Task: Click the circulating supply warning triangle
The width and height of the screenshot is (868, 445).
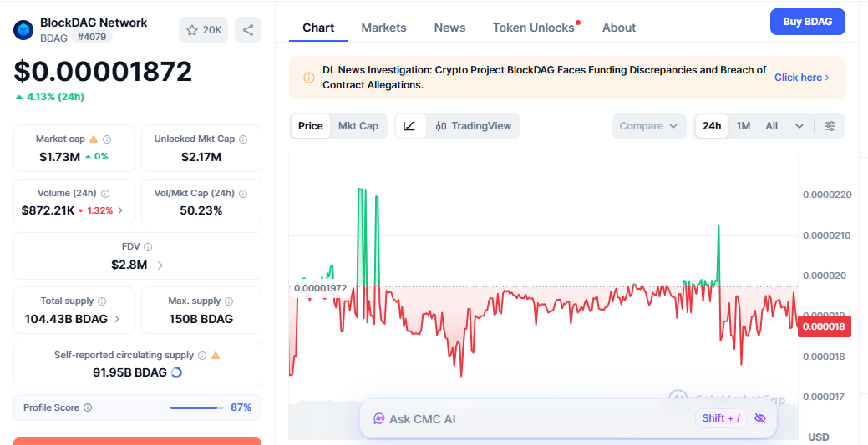Action: (x=216, y=356)
